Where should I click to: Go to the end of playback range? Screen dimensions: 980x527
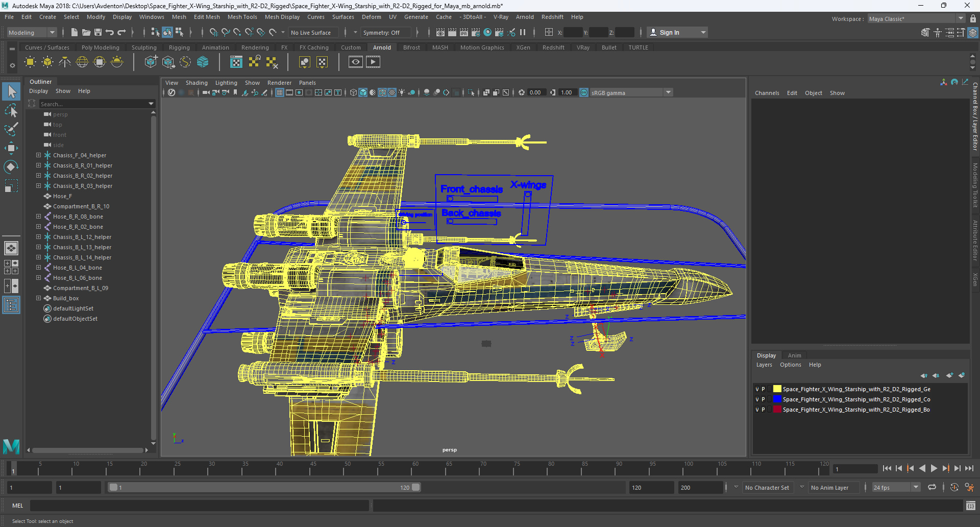coord(969,468)
